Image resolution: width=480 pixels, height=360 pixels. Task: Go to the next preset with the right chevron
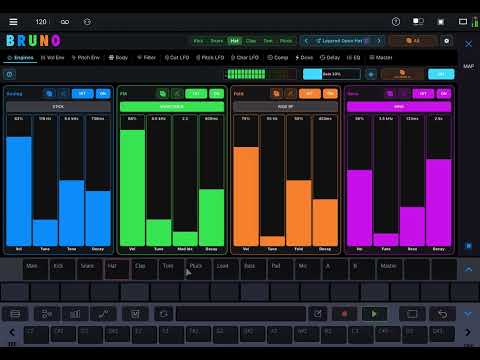point(379,41)
